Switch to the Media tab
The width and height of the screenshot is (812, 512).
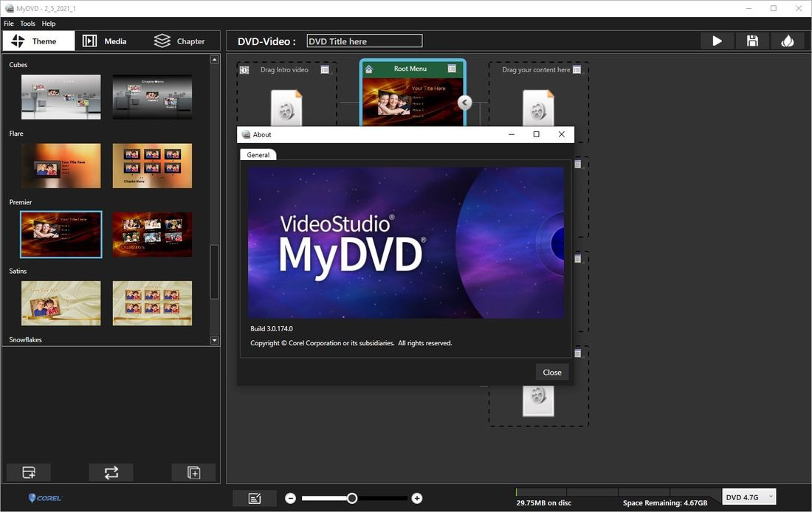coord(105,41)
